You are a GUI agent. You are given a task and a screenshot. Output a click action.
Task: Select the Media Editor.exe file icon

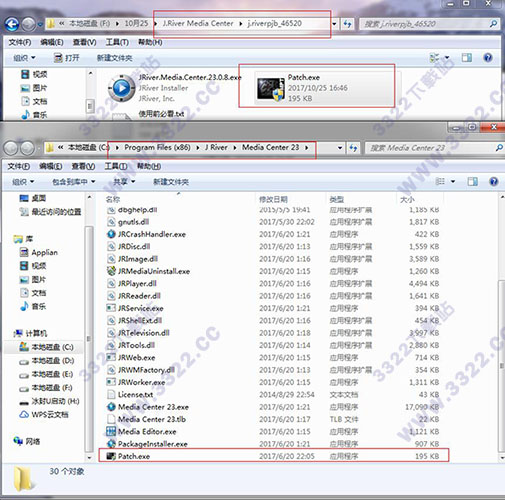(x=111, y=431)
